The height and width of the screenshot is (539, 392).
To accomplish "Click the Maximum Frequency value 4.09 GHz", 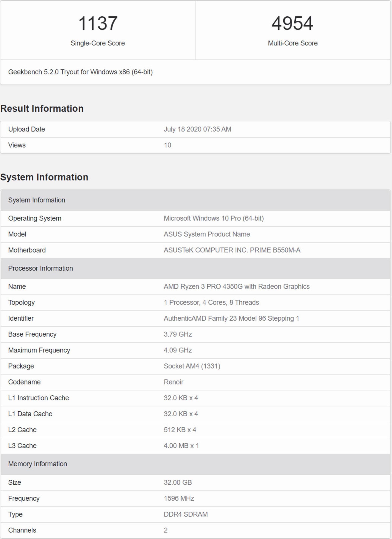I will [178, 350].
